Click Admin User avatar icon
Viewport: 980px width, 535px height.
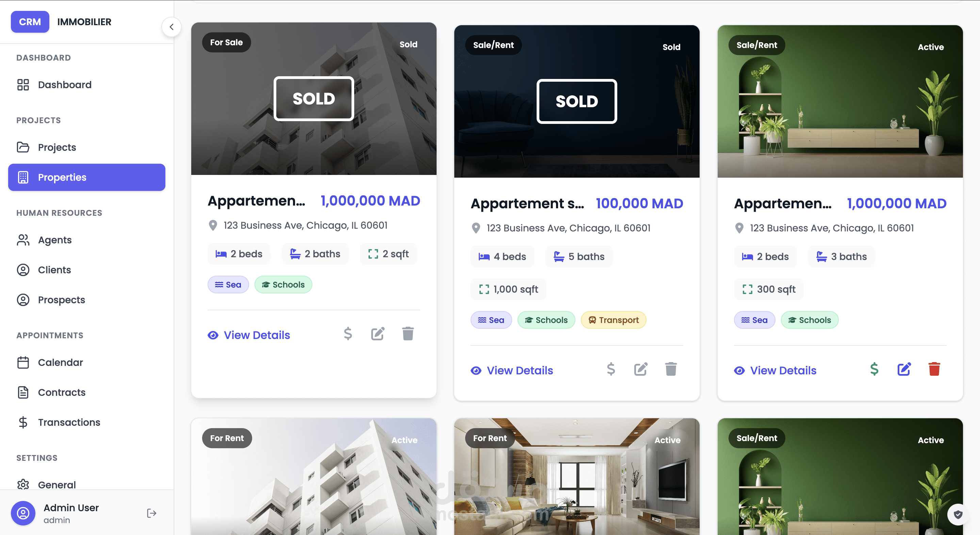(x=23, y=513)
